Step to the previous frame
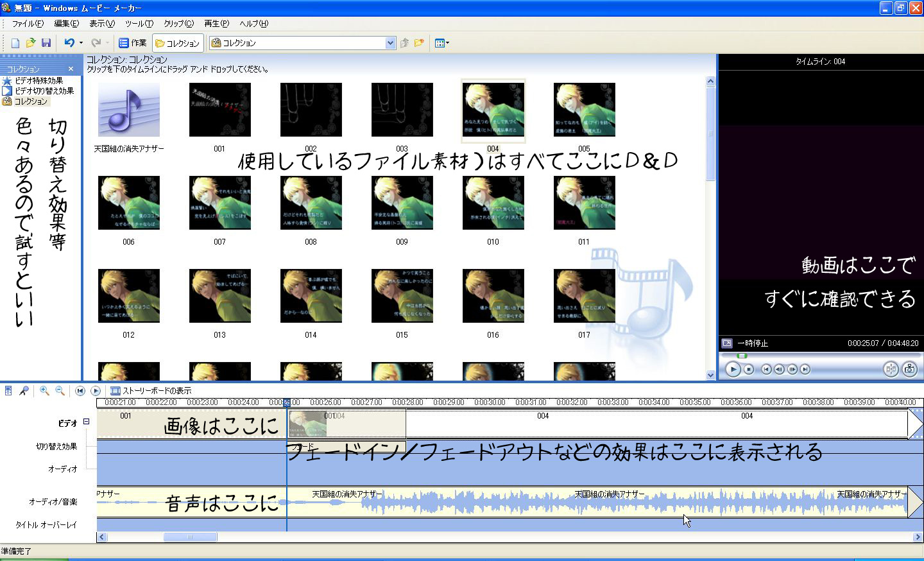This screenshot has height=561, width=924. tap(779, 369)
